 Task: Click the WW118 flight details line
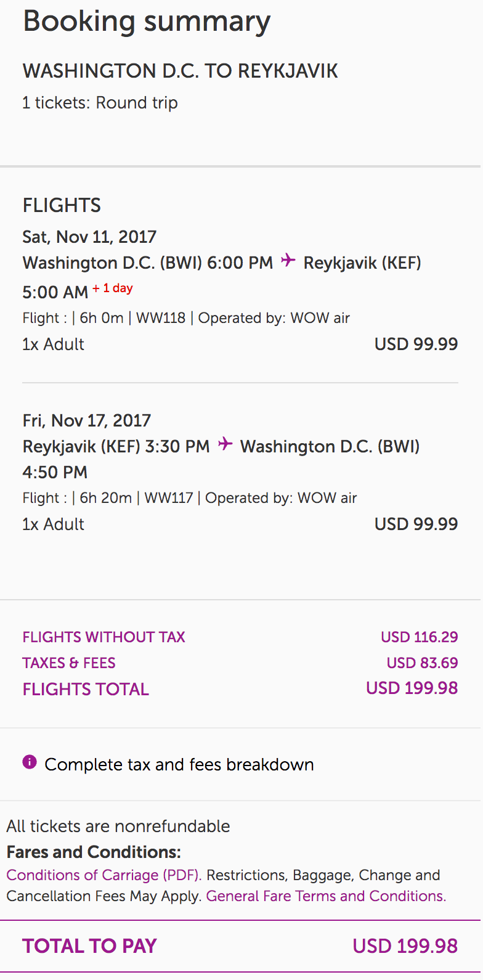tap(186, 318)
